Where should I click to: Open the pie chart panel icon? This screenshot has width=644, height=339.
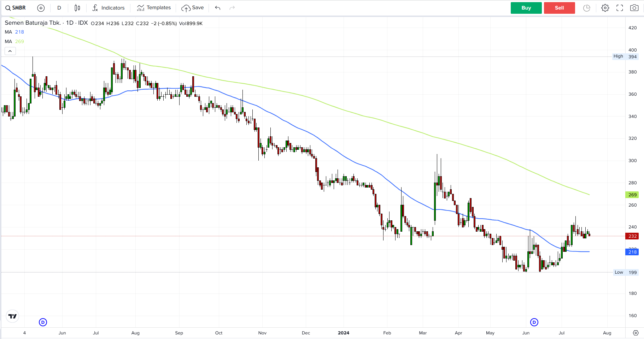click(x=587, y=8)
